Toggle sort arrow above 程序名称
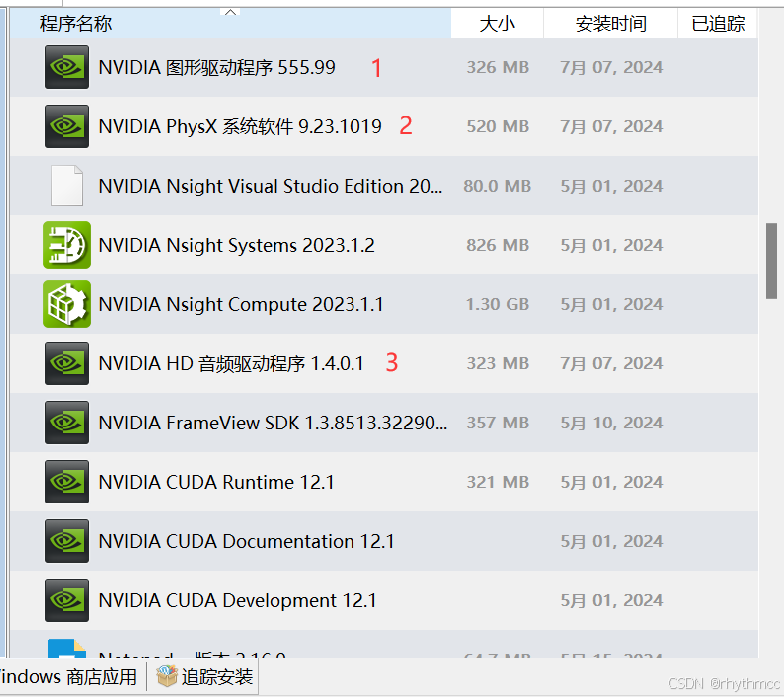This screenshot has width=784, height=697. 230,13
